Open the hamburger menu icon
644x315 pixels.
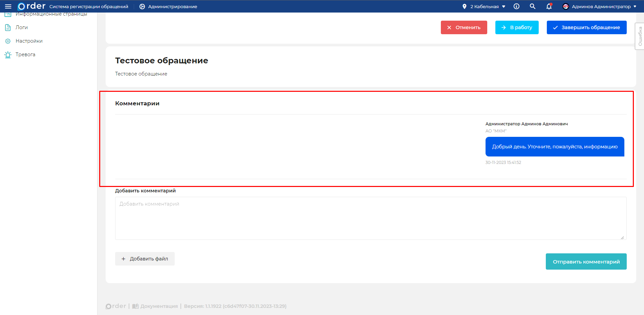coord(8,6)
